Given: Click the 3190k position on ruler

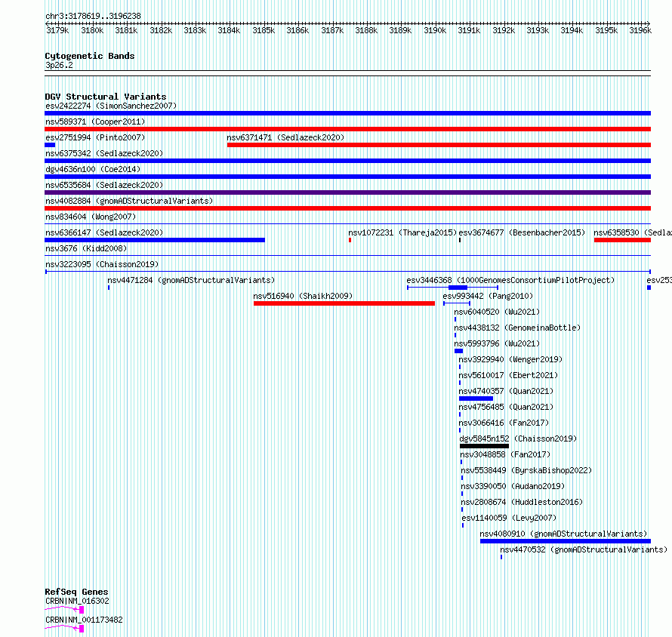Looking at the screenshot, I should point(435,30).
